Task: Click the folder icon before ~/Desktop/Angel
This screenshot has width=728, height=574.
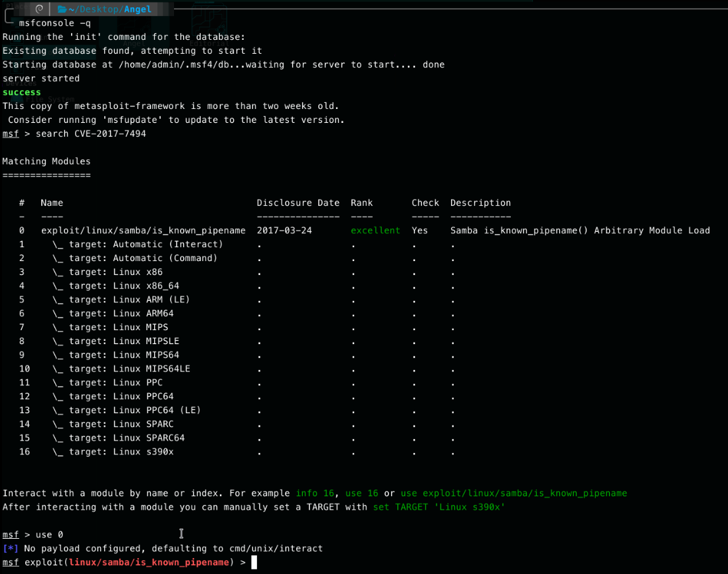Action: click(62, 9)
